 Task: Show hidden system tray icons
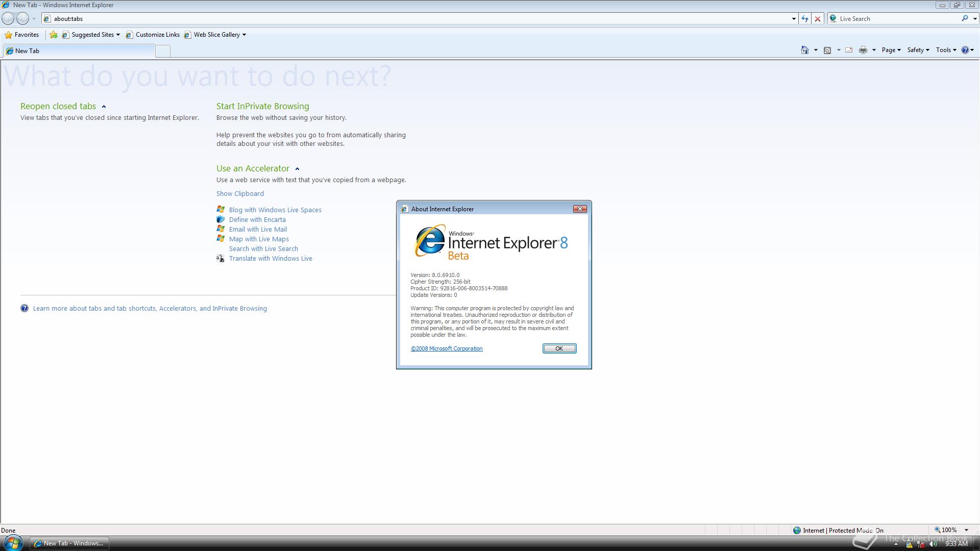coord(896,544)
